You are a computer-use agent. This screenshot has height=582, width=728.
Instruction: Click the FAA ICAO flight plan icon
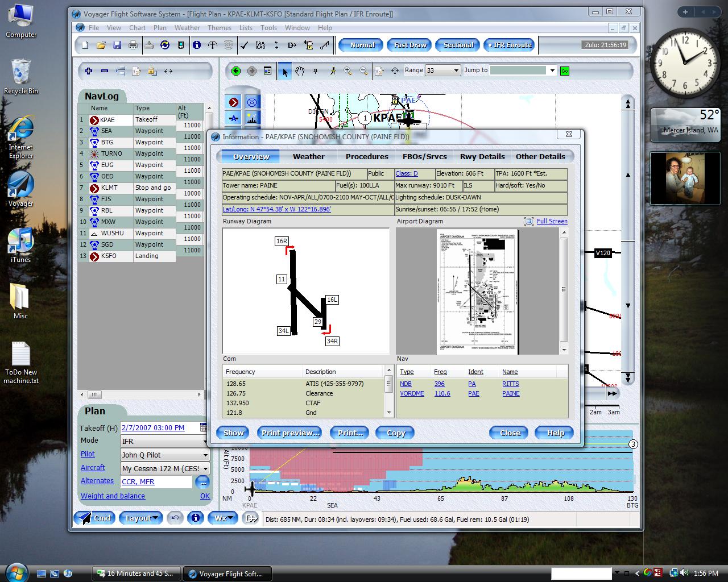coord(260,45)
